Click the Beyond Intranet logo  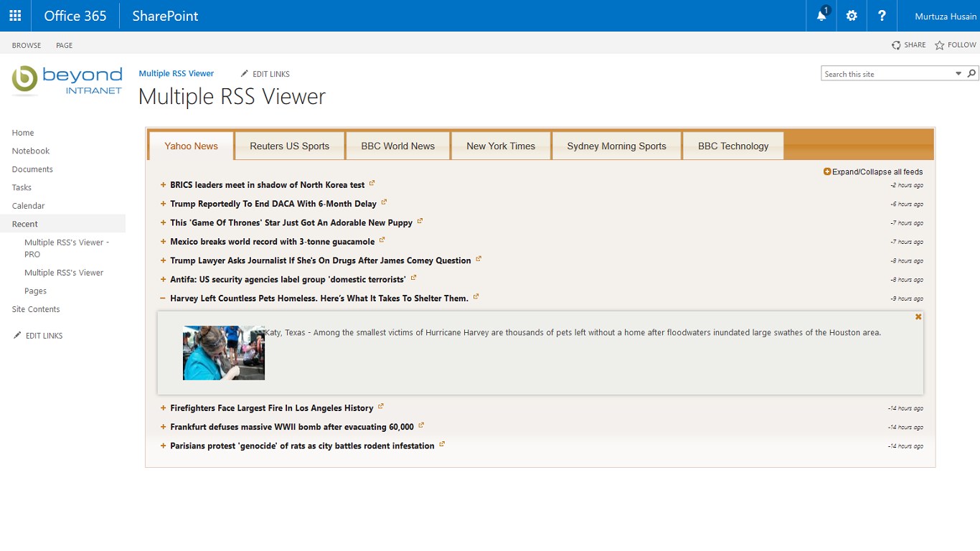point(67,80)
